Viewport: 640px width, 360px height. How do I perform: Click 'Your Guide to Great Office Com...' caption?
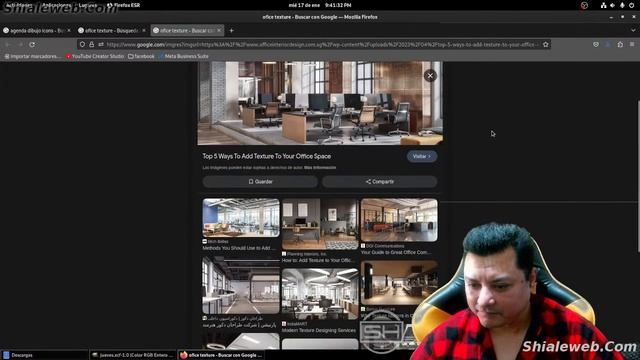pyautogui.click(x=395, y=252)
